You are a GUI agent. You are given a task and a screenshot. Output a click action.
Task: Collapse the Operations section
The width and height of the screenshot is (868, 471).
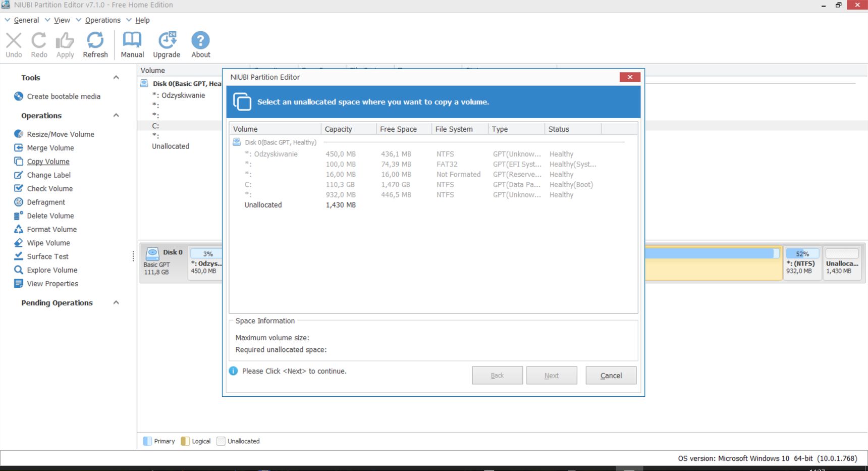(x=116, y=116)
